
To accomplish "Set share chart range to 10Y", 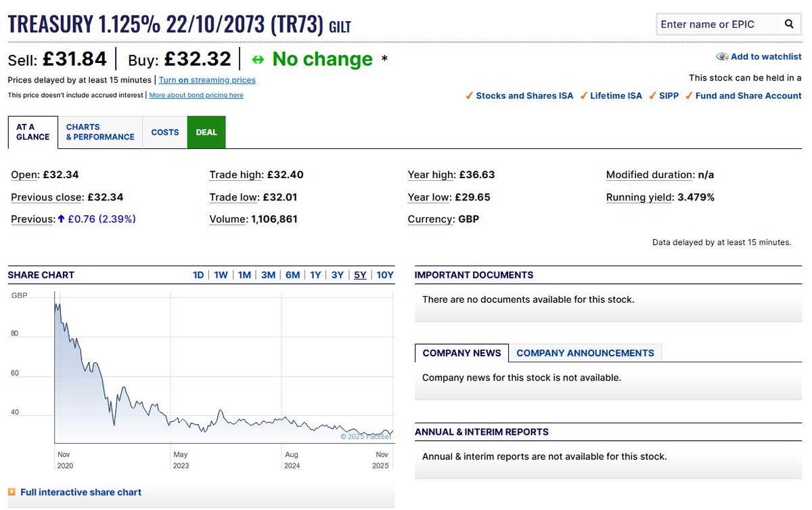I will [x=385, y=275].
